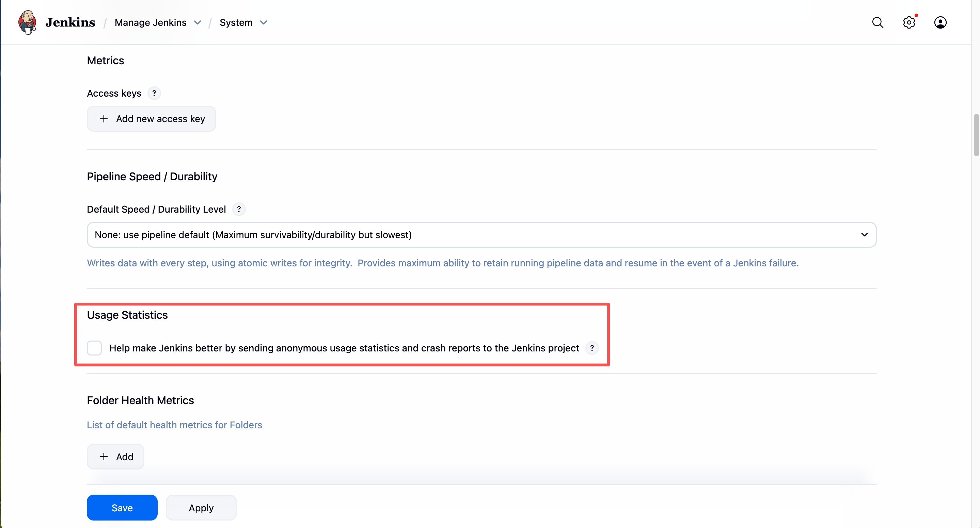Open the search magnifier icon
This screenshot has height=528, width=980.
click(877, 23)
